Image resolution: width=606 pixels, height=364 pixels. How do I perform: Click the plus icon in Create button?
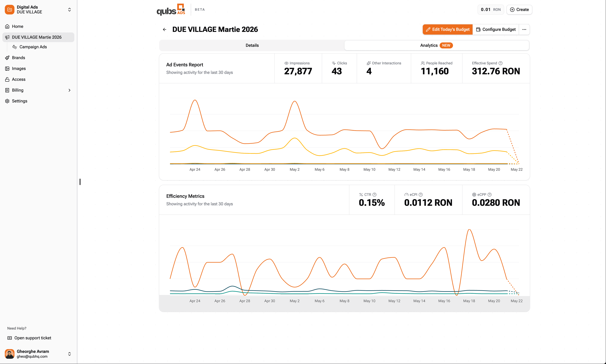(512, 10)
